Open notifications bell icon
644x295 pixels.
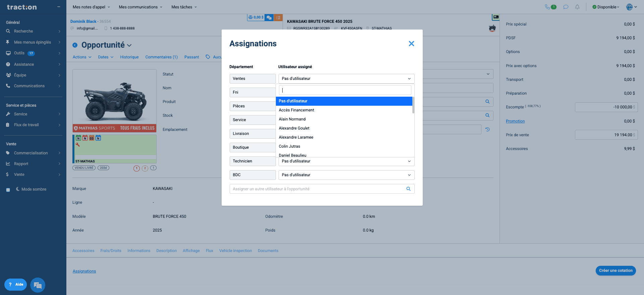(x=577, y=7)
